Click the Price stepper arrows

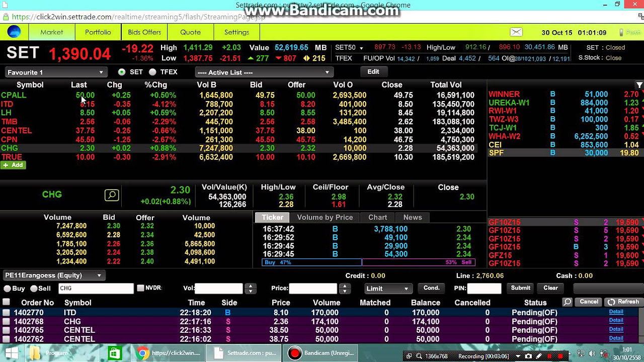click(x=344, y=289)
